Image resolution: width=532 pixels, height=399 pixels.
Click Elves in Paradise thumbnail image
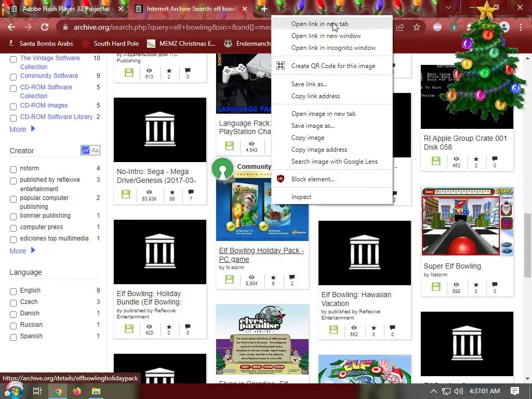pyautogui.click(x=262, y=339)
